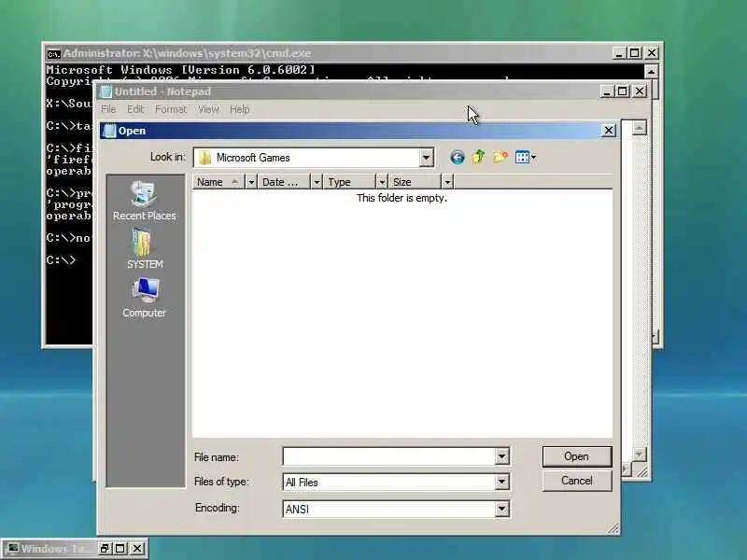Viewport: 747px width, 560px height.
Task: Close the Open dialog
Action: (609, 130)
